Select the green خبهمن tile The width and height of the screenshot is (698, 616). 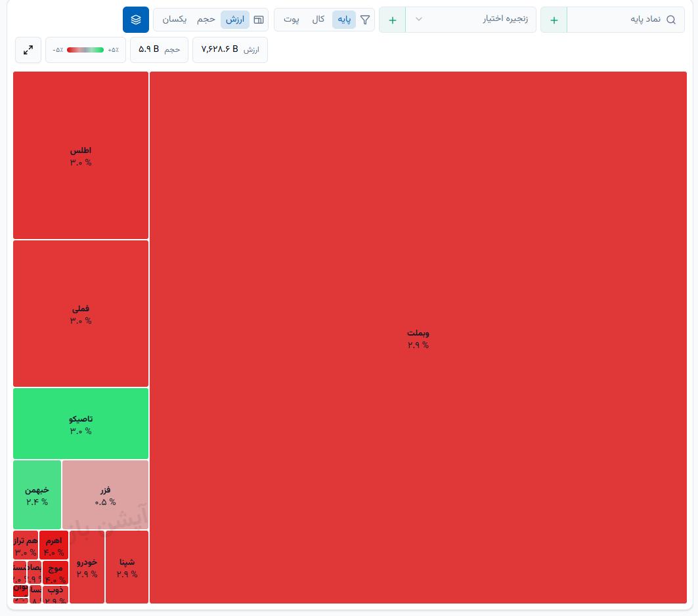click(x=37, y=495)
